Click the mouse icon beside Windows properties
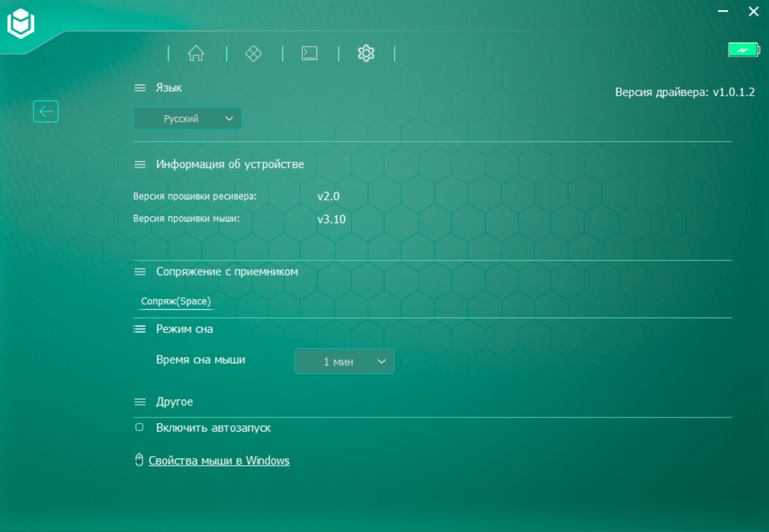Image resolution: width=769 pixels, height=532 pixels. coord(139,460)
